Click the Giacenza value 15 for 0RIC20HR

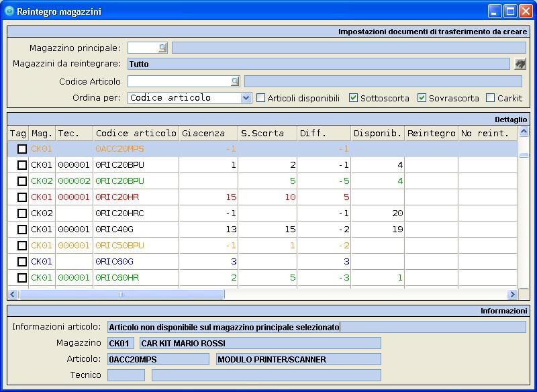tap(231, 197)
